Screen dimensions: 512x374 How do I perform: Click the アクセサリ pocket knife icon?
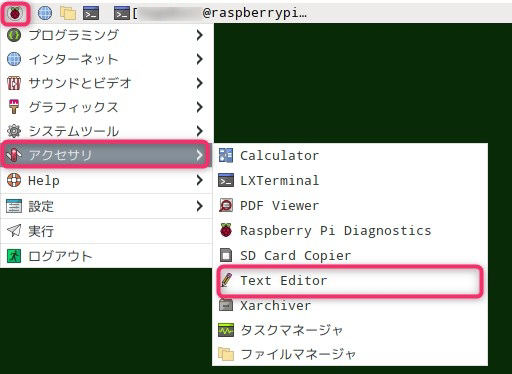coord(14,155)
